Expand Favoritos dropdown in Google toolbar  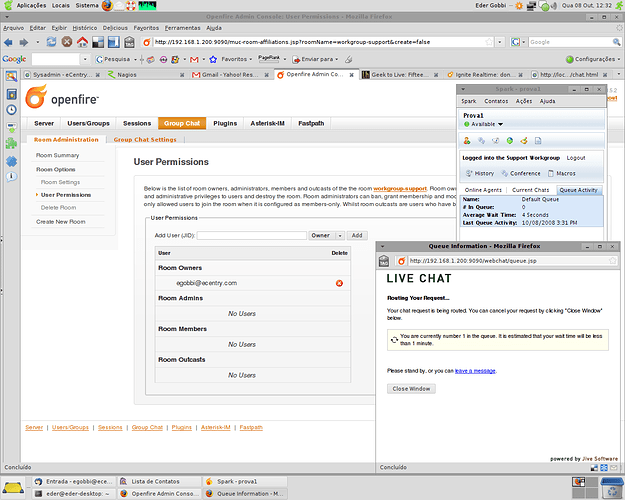(251, 59)
